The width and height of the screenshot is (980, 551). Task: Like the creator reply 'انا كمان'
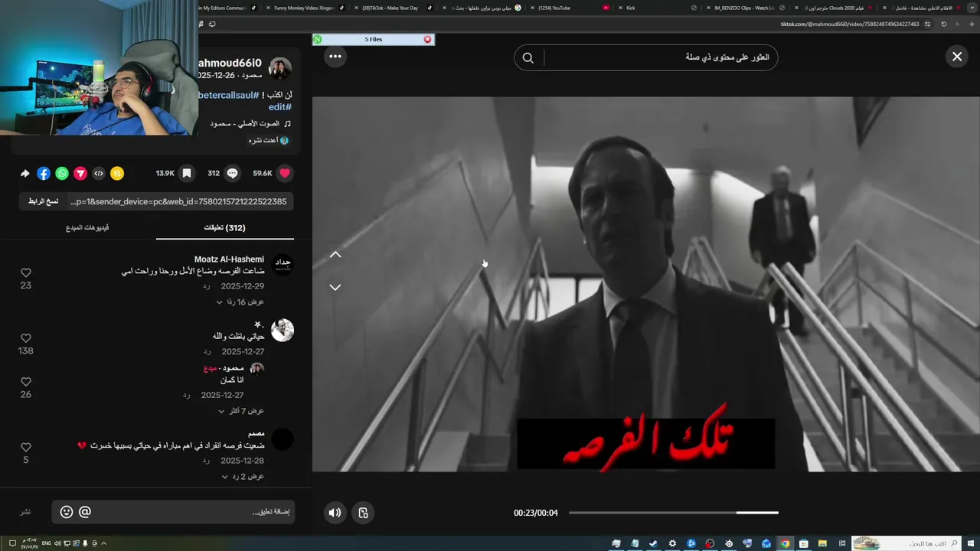pyautogui.click(x=26, y=381)
